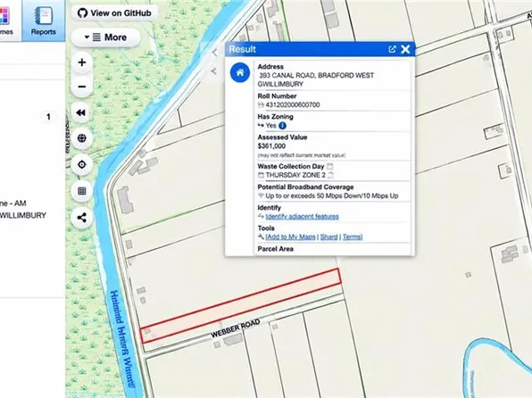Activate the locate me crosshair icon
Viewport: 532px width, 398px height.
[x=82, y=164]
